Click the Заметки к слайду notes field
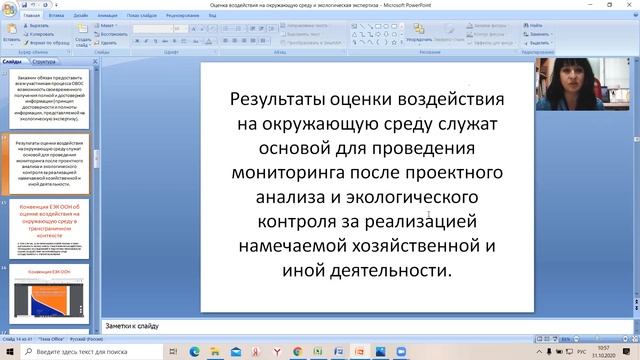The height and width of the screenshot is (360, 640). [x=367, y=326]
